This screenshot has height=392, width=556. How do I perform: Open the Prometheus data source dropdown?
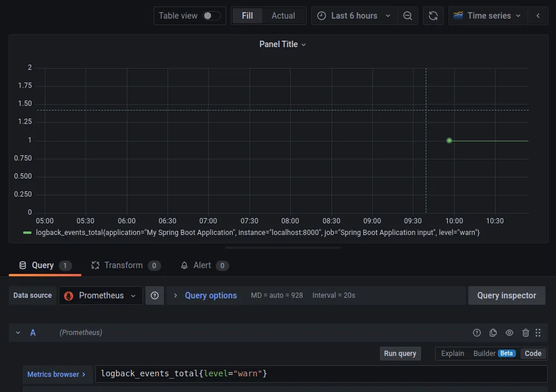tap(101, 295)
